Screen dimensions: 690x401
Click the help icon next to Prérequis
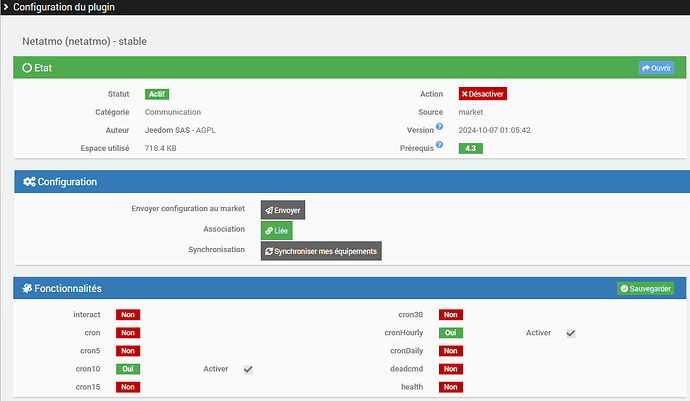pyautogui.click(x=439, y=145)
